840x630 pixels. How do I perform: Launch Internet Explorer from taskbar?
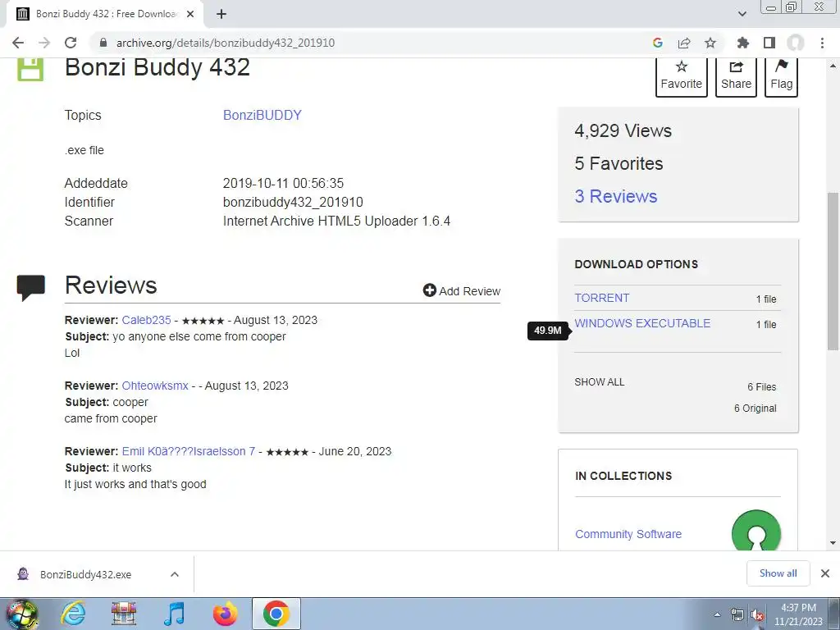click(73, 614)
